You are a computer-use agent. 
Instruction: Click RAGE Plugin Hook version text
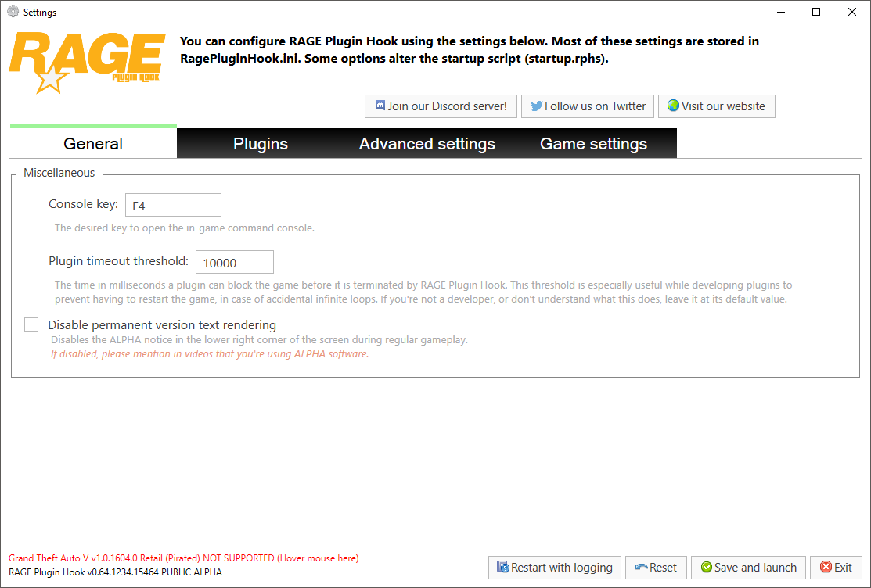(115, 572)
